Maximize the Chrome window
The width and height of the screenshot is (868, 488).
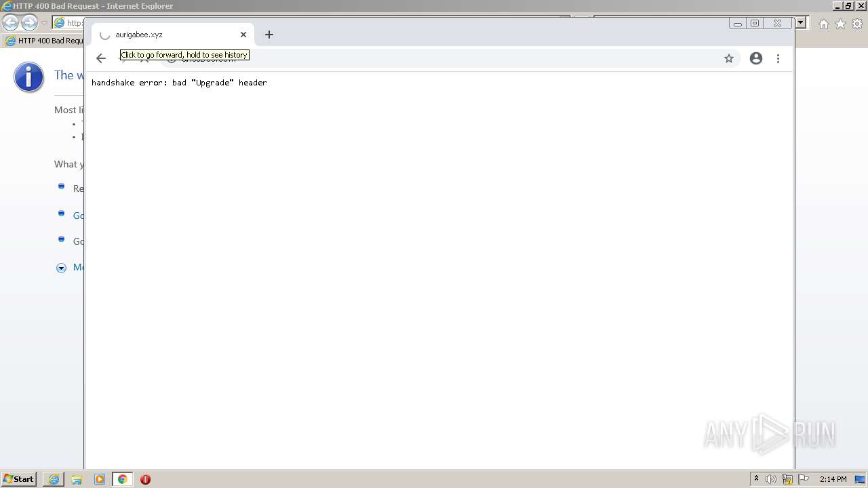pos(755,23)
